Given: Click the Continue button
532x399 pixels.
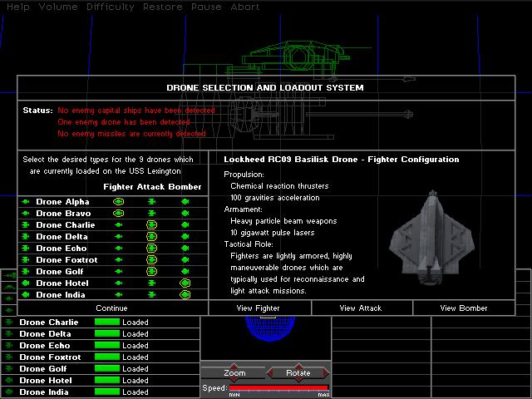Looking at the screenshot, I should click(x=112, y=308).
